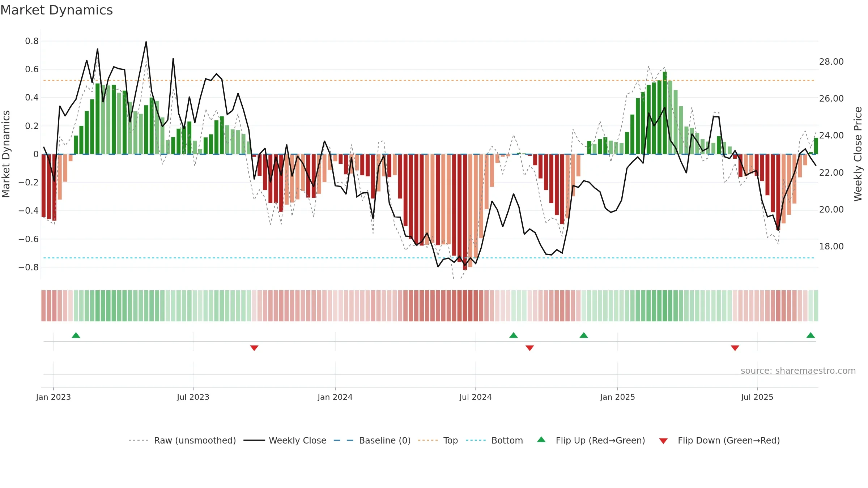Viewport: 868px width, 488px height.
Task: Select the first flip-up marker near Jan 2023
Action: coord(76,335)
